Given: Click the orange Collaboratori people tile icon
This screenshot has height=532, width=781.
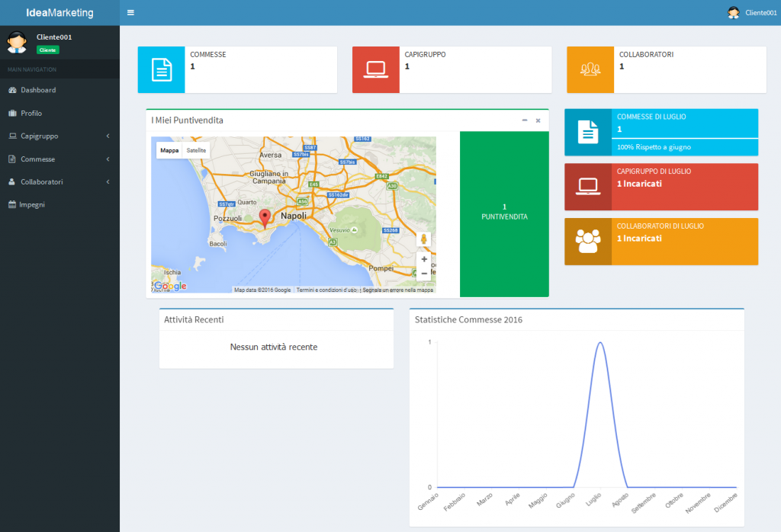Looking at the screenshot, I should point(590,69).
